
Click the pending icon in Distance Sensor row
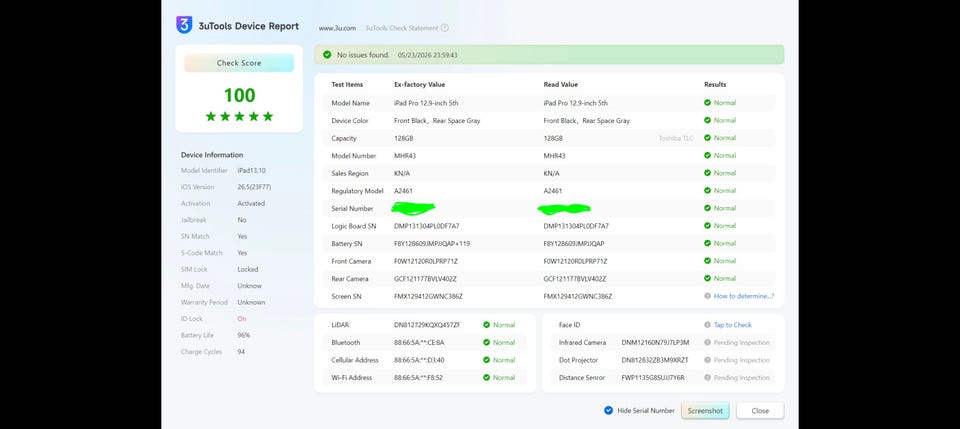point(707,378)
